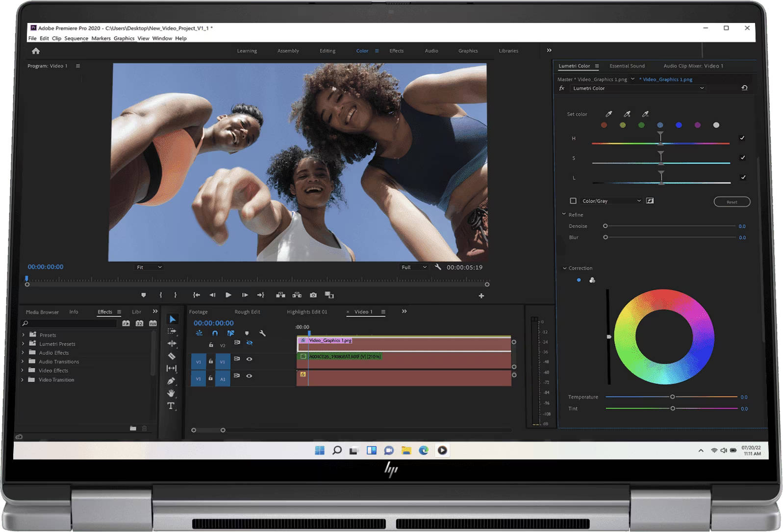Open Program monitor wrench settings
The image size is (783, 532).
pyautogui.click(x=438, y=267)
